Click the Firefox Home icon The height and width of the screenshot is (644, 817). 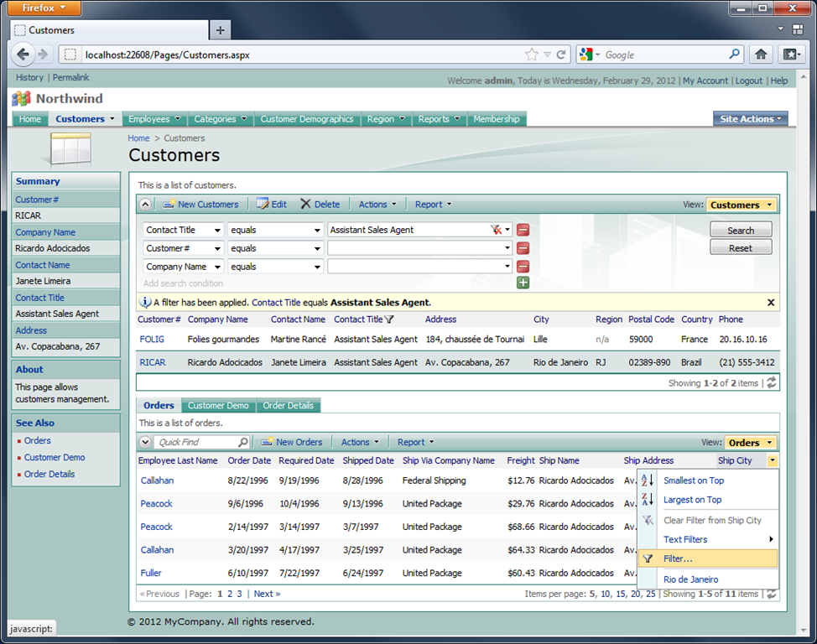(761, 55)
